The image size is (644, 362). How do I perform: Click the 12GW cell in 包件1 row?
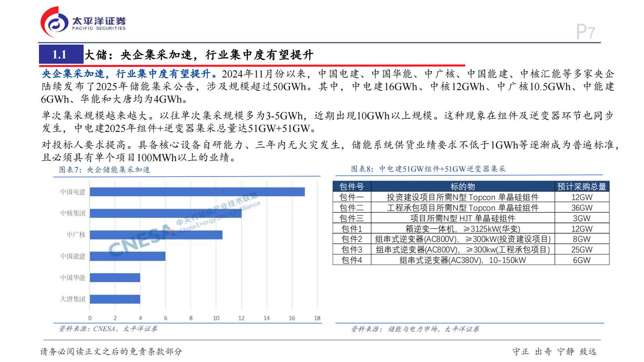tap(582, 229)
